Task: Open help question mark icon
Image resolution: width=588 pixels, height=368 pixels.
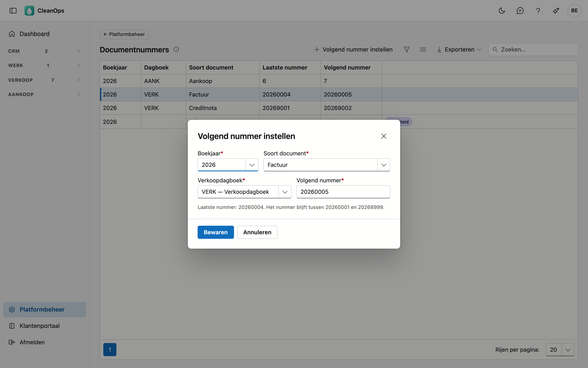Action: pyautogui.click(x=538, y=10)
